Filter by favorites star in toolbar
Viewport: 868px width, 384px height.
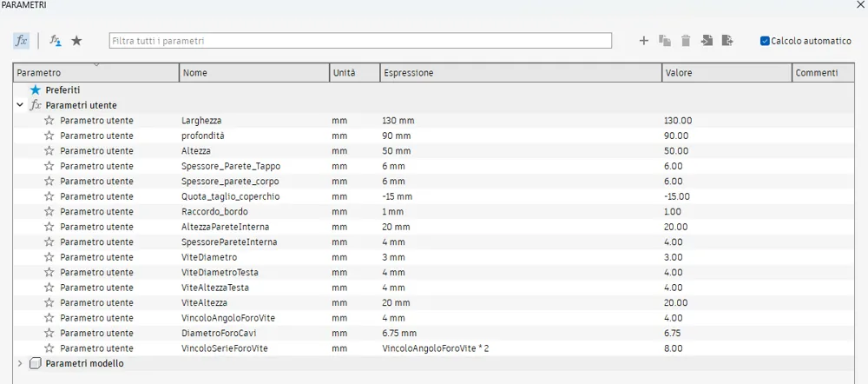(x=76, y=41)
